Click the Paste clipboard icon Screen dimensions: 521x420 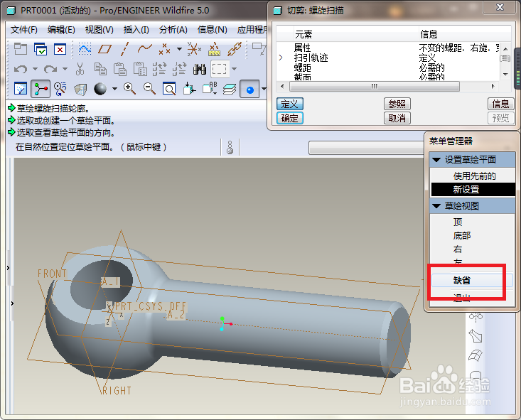pyautogui.click(x=120, y=69)
